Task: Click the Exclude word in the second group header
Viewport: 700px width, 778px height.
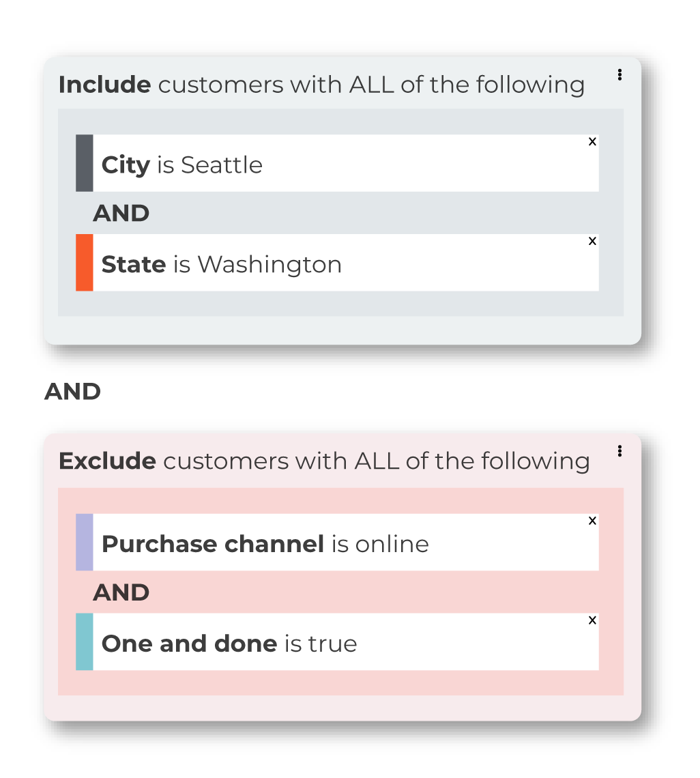Action: 107,461
